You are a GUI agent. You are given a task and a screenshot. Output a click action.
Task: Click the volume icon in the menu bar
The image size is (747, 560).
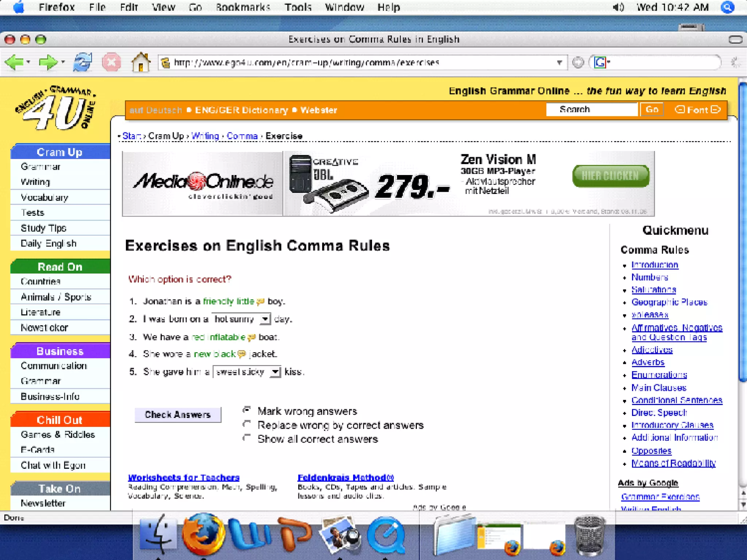(x=618, y=7)
